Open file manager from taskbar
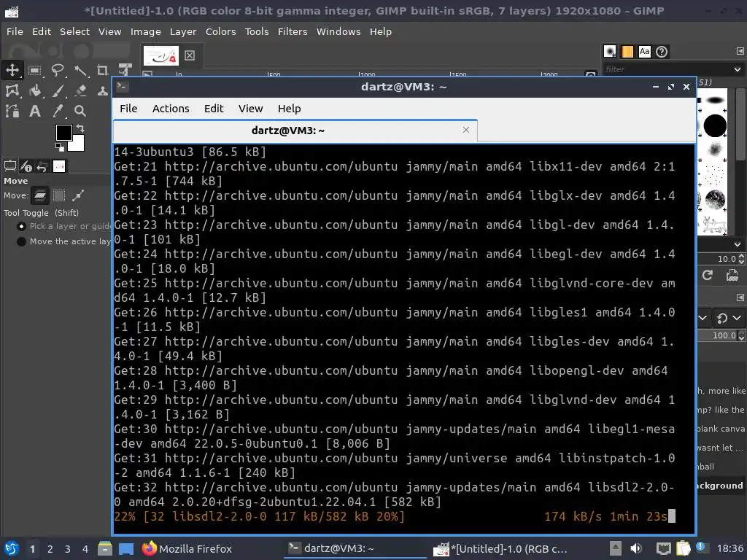Viewport: 747px width, 560px height. pyautogui.click(x=105, y=548)
